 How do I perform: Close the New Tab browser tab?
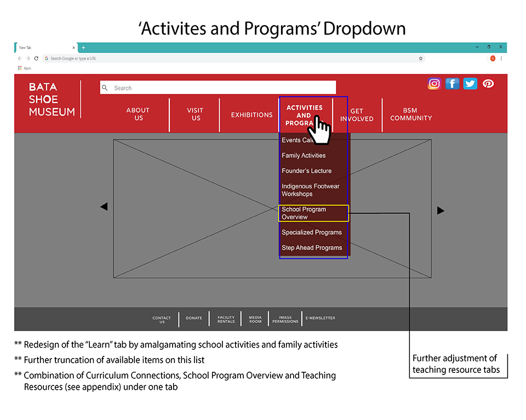74,48
